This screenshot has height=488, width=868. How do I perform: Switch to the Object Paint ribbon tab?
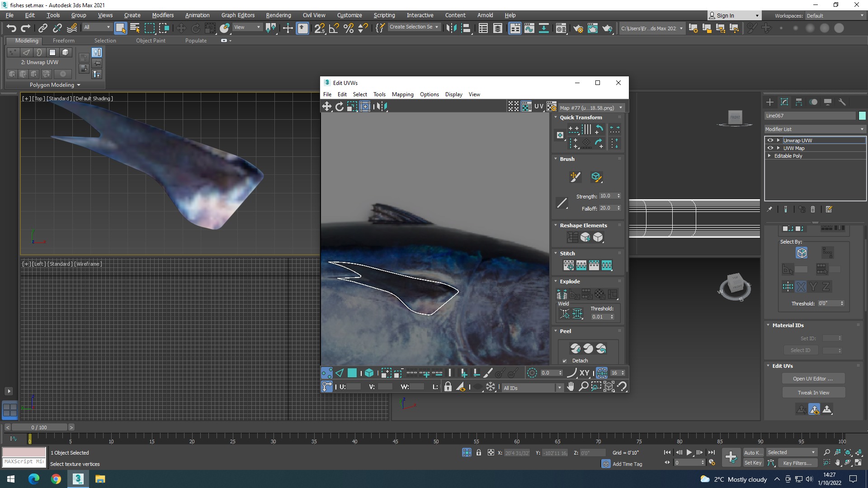point(151,41)
